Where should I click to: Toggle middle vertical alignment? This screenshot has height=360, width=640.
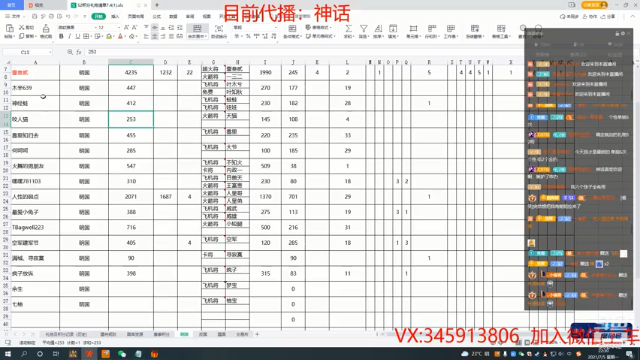point(155,27)
